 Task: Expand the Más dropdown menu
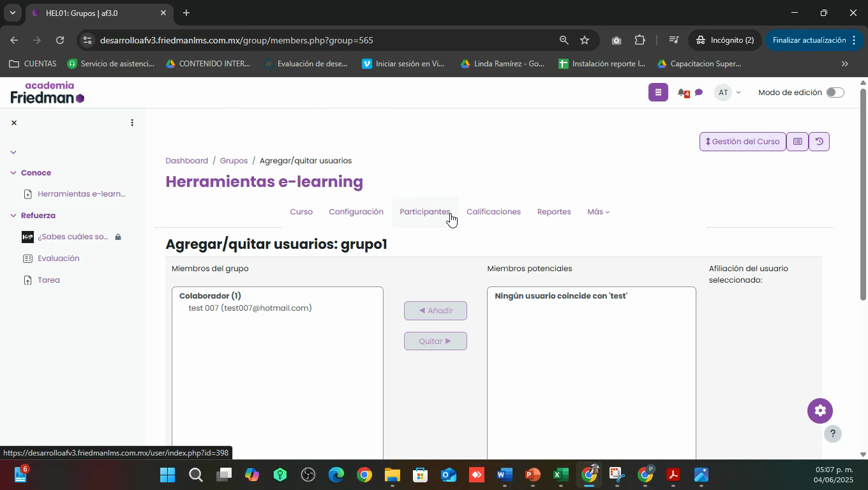pos(598,212)
